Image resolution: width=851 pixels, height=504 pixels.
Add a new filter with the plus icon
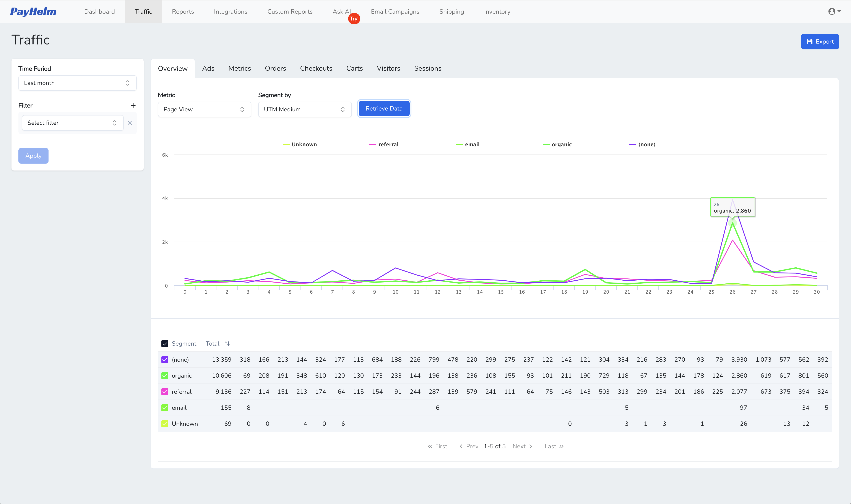pos(133,106)
